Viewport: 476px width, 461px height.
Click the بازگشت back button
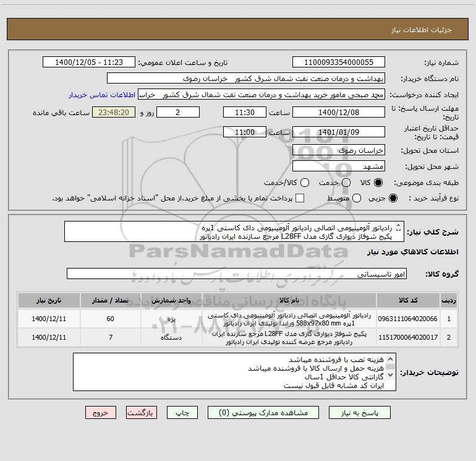[142, 413]
